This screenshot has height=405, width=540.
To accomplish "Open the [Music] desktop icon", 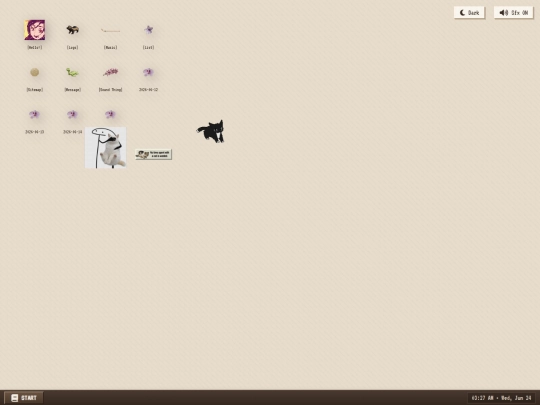I will [110, 30].
